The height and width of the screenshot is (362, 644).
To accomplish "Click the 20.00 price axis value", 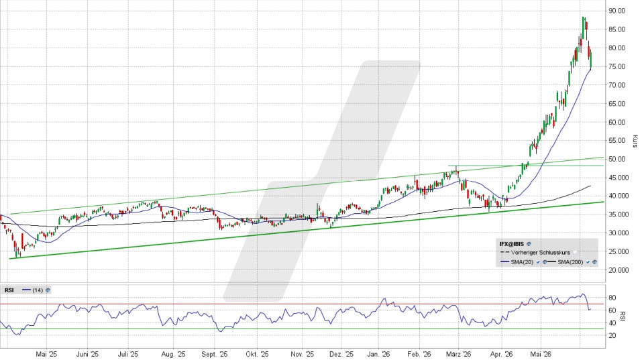I will [x=617, y=270].
